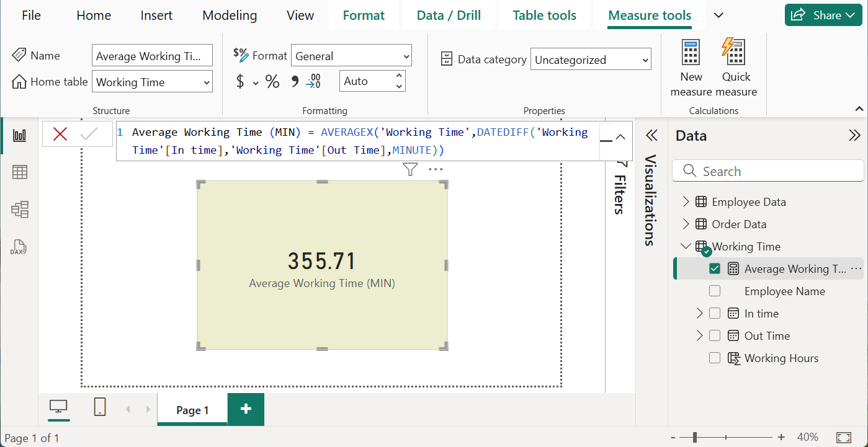
Task: Click the zoom slider in status bar
Action: (695, 437)
